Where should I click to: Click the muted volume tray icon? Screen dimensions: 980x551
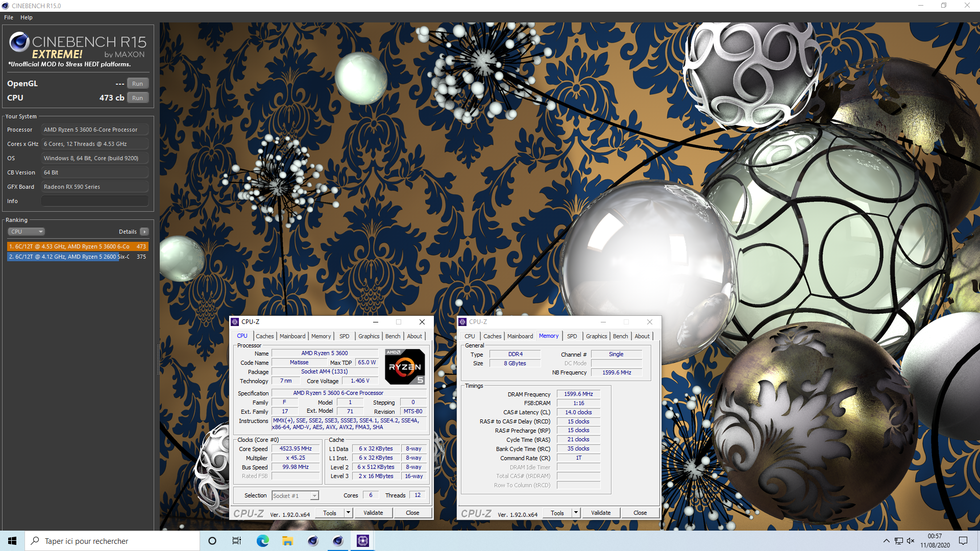coord(911,541)
